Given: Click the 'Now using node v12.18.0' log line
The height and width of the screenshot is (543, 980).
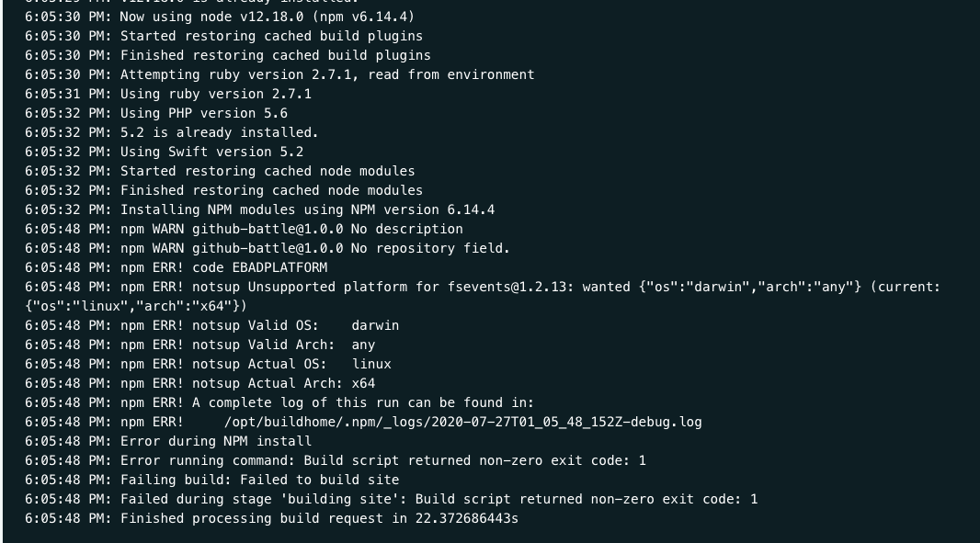Looking at the screenshot, I should (267, 16).
